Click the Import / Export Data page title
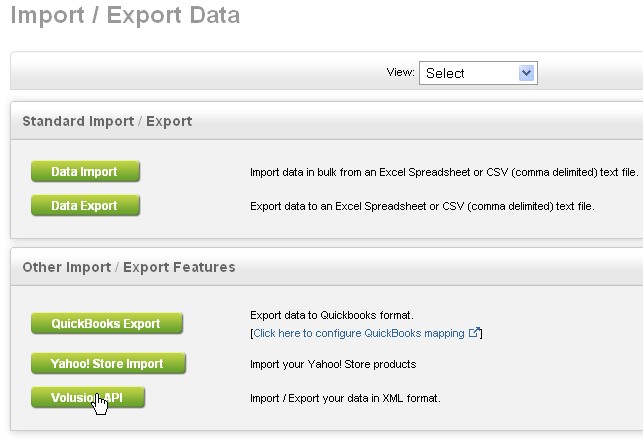Viewport: 643px width, 447px height. tap(125, 15)
